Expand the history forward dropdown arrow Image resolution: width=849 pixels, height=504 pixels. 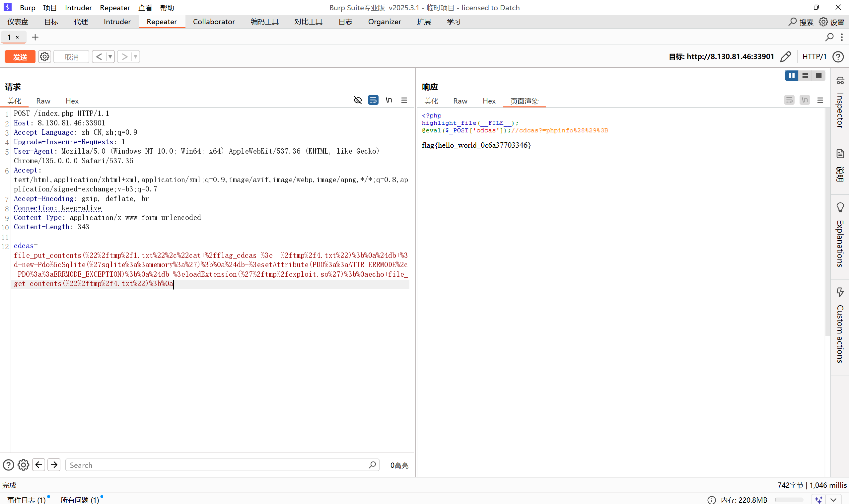click(135, 57)
